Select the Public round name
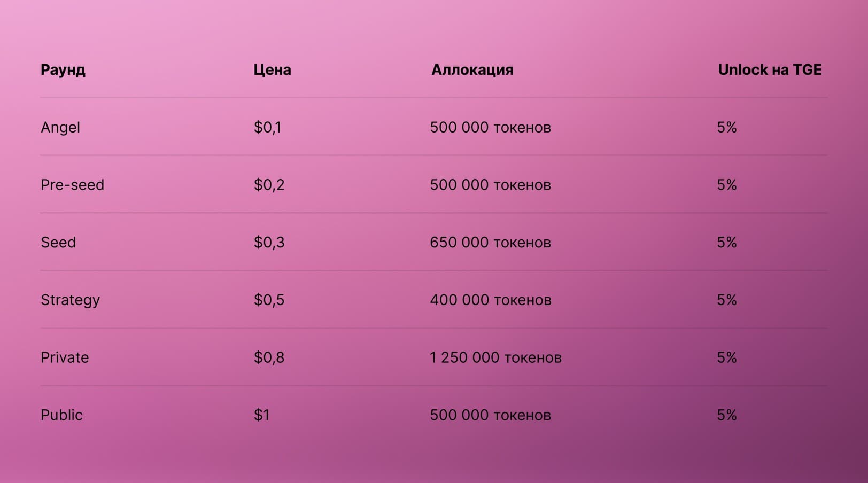The width and height of the screenshot is (868, 483). coord(61,415)
